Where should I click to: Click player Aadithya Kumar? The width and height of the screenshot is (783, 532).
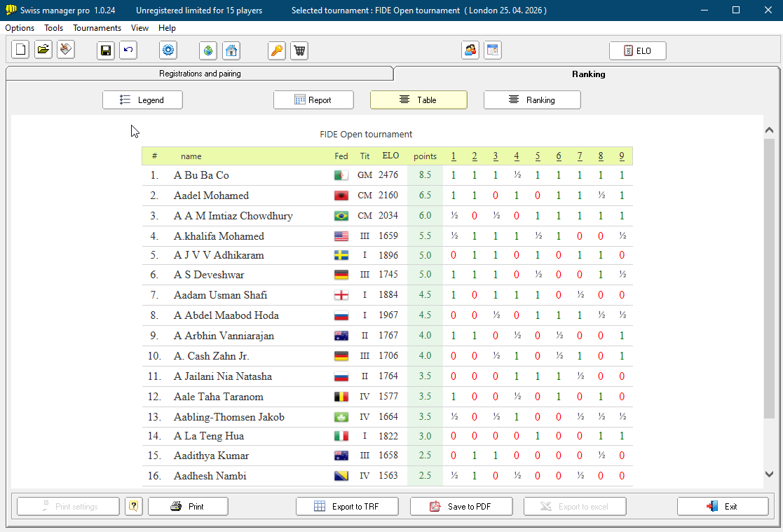point(211,456)
